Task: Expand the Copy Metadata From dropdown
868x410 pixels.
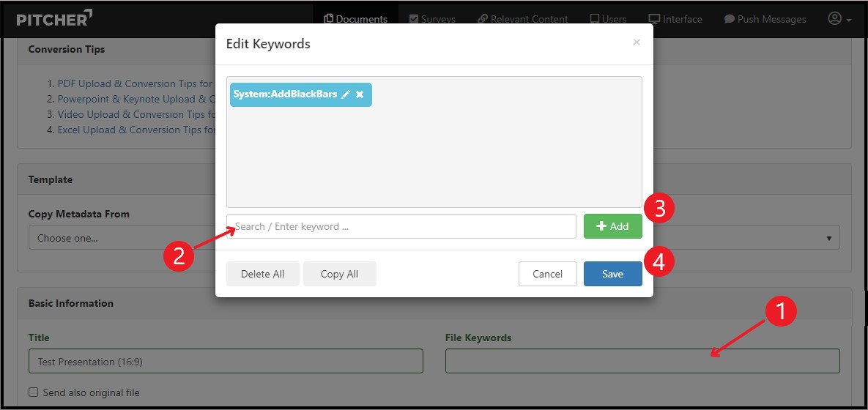Action: point(121,238)
